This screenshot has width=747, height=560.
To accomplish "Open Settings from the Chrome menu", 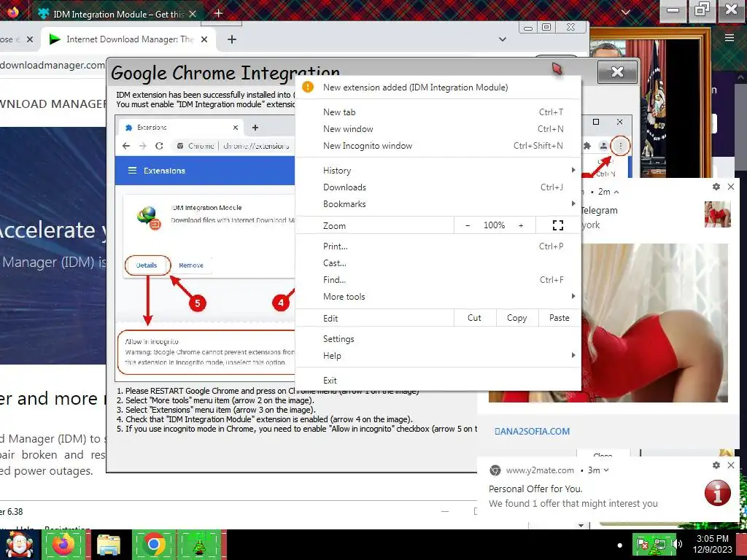I will (x=438, y=339).
